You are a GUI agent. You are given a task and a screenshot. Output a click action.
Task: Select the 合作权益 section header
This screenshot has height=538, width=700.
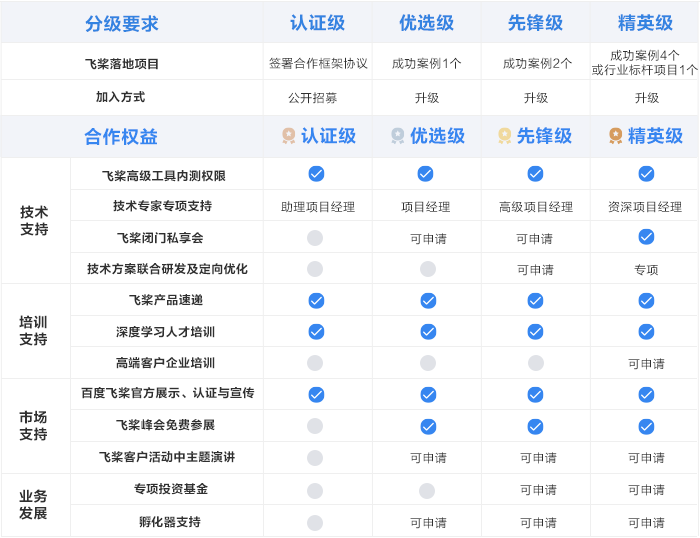121,137
